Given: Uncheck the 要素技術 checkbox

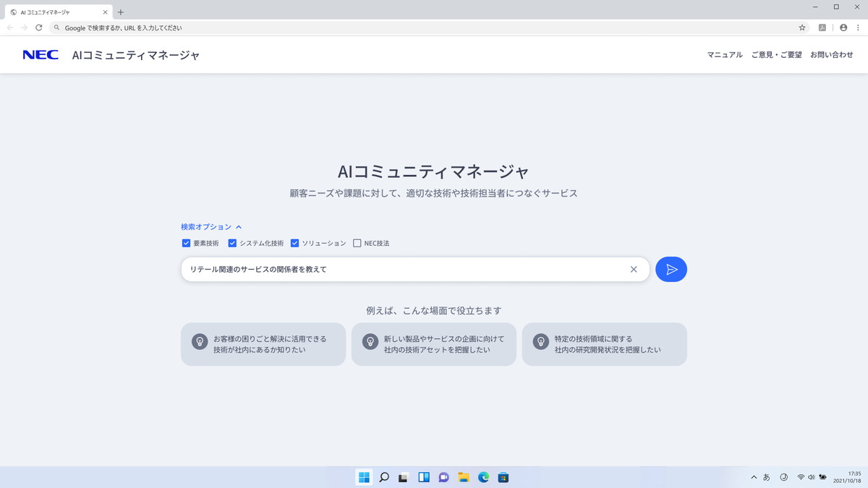Looking at the screenshot, I should [x=186, y=243].
